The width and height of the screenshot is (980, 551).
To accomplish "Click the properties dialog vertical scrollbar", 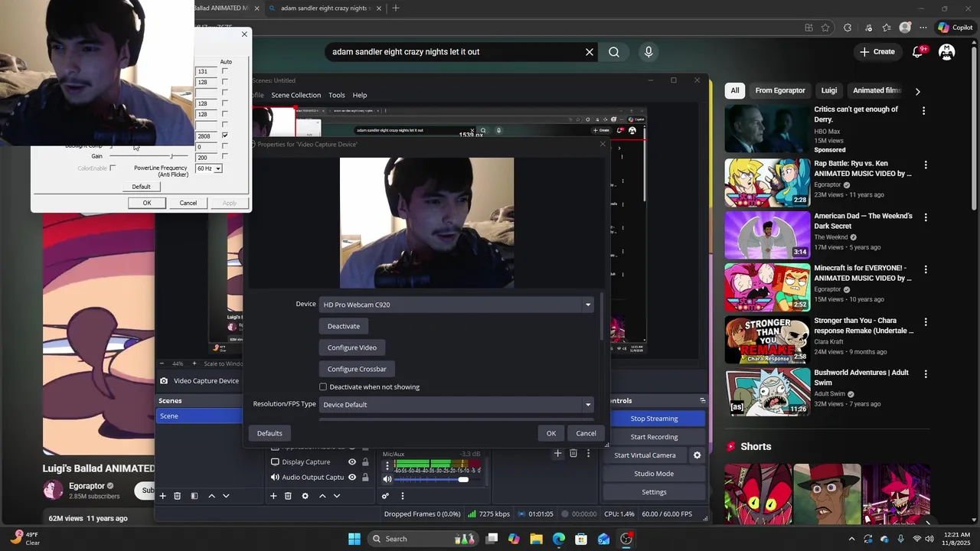I will tap(602, 316).
